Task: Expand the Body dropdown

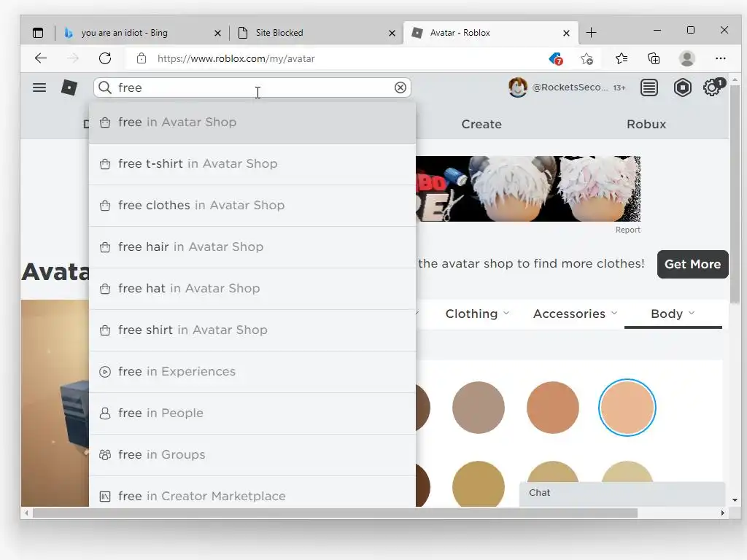Action: click(673, 314)
